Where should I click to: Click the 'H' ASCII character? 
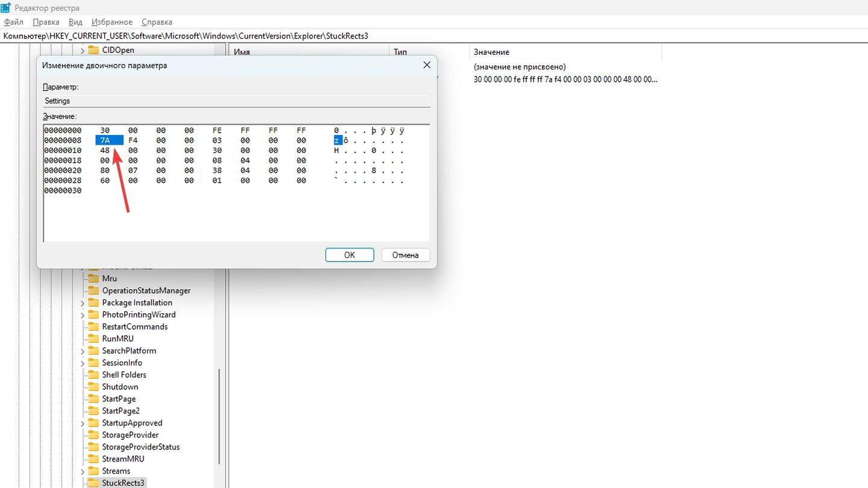click(336, 151)
